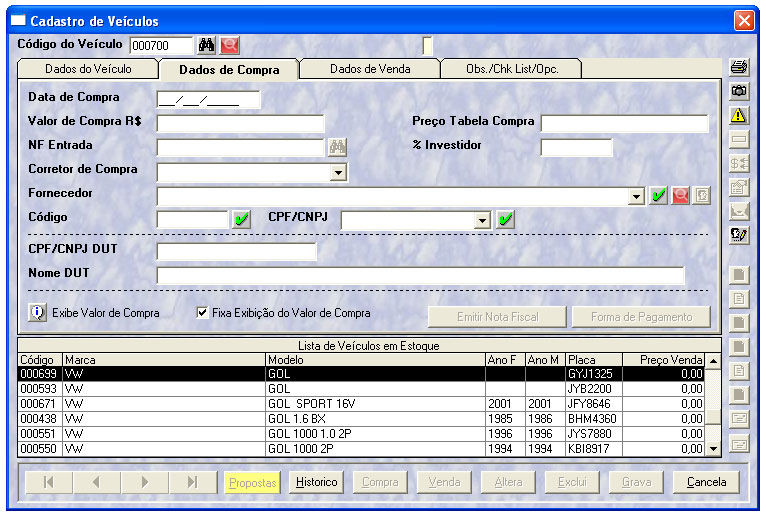Click the yellow warning triangle icon
Image resolution: width=766 pixels, height=518 pixels.
739,115
